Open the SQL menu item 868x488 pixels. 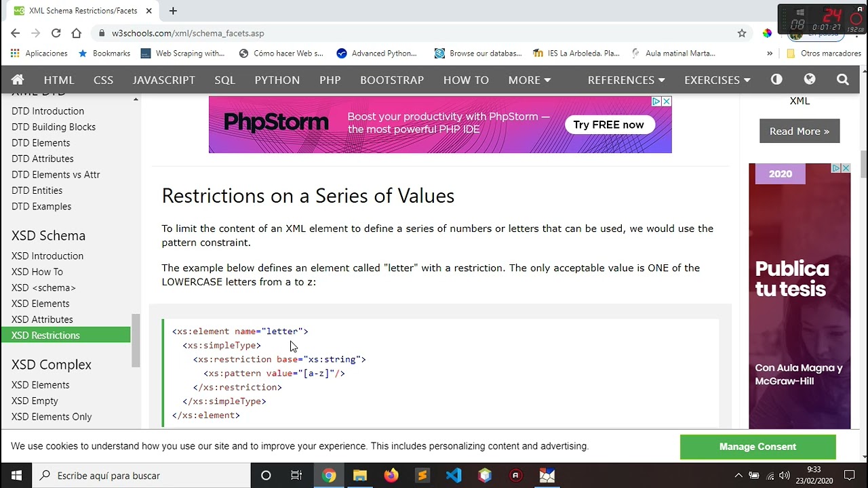(224, 79)
